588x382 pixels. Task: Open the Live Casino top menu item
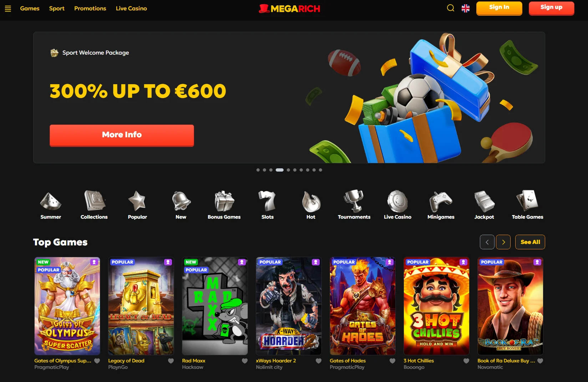pos(131,8)
